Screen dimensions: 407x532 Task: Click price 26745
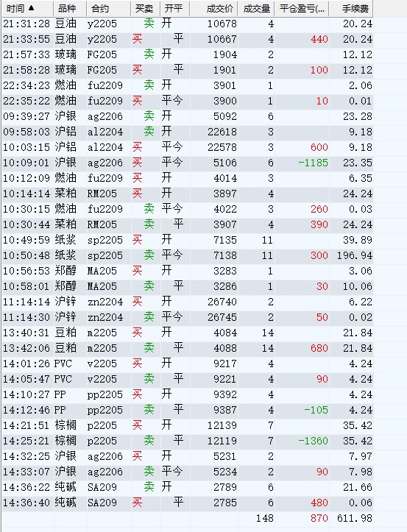click(222, 317)
